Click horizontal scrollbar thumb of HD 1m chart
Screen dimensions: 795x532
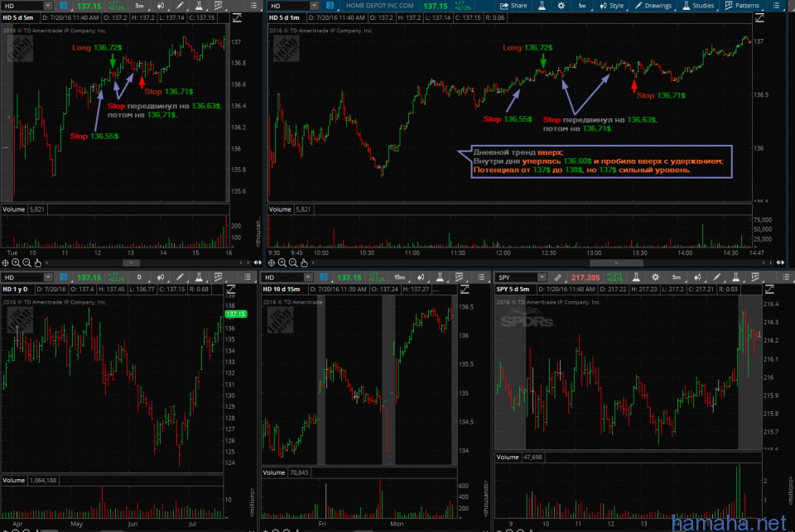tap(616, 263)
